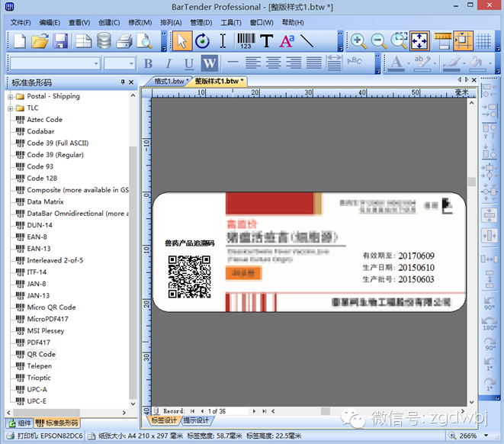Pin the 标准条形码 panel
The height and width of the screenshot is (444, 504).
(123, 82)
